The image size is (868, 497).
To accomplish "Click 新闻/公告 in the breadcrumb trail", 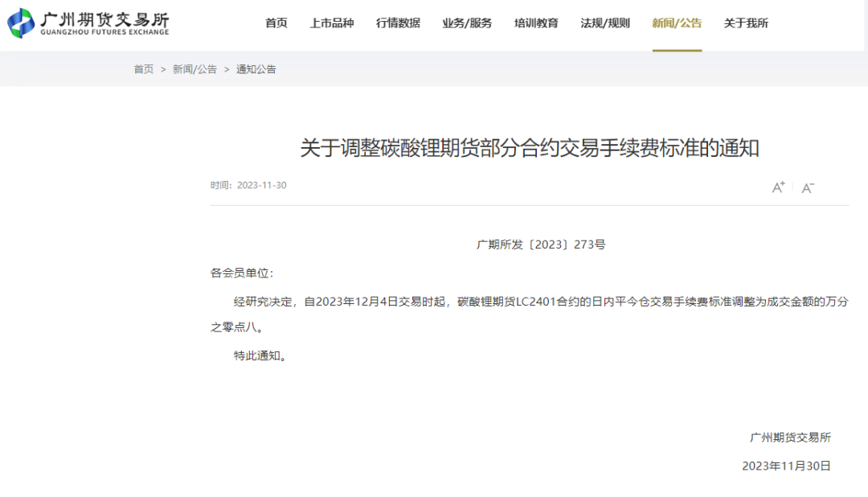I will [x=194, y=69].
